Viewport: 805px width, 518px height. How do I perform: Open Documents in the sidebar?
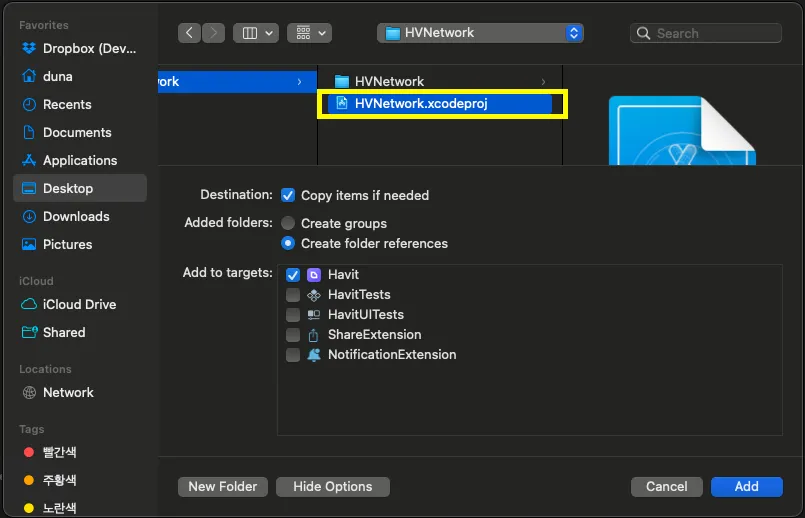coord(80,132)
